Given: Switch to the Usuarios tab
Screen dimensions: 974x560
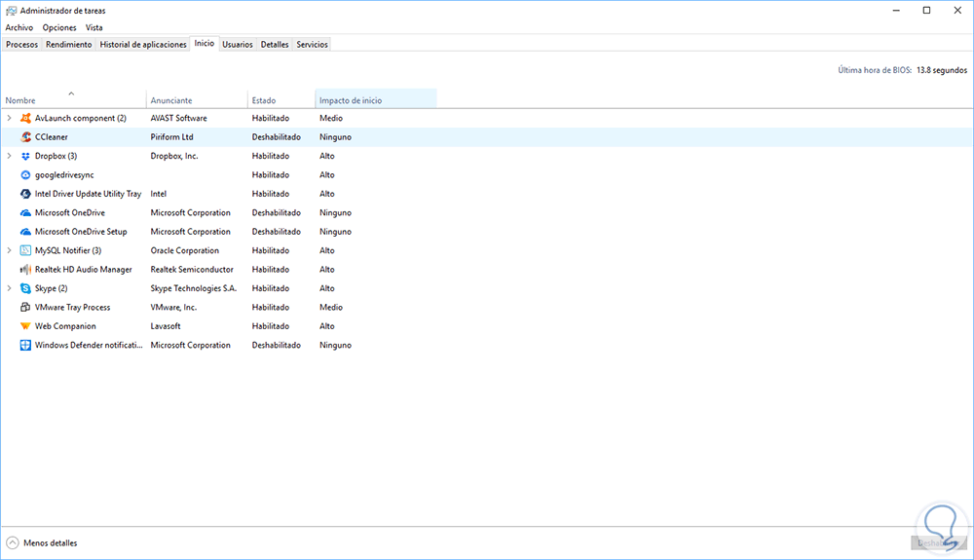Looking at the screenshot, I should [x=238, y=45].
